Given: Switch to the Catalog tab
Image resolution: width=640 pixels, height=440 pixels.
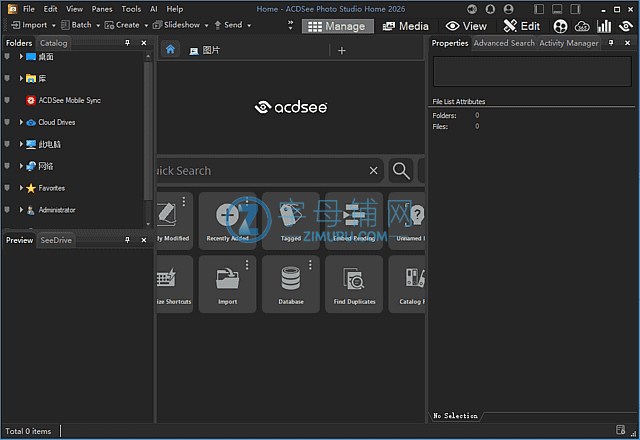Looking at the screenshot, I should point(54,44).
